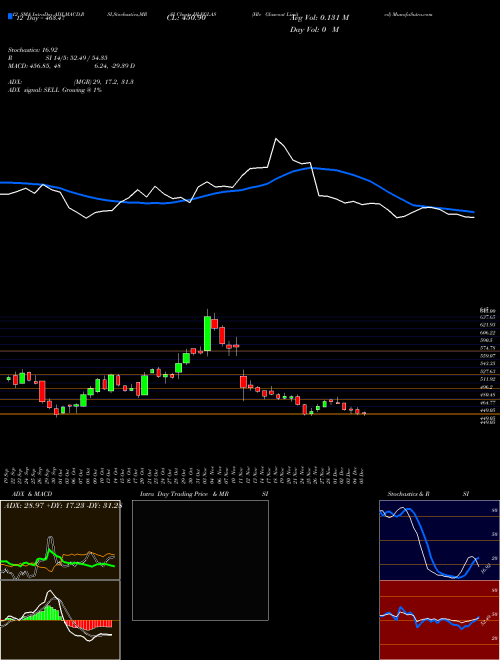Click the blue 12 Day SMA legend square
Screen dimensions: 500x660
10,16
